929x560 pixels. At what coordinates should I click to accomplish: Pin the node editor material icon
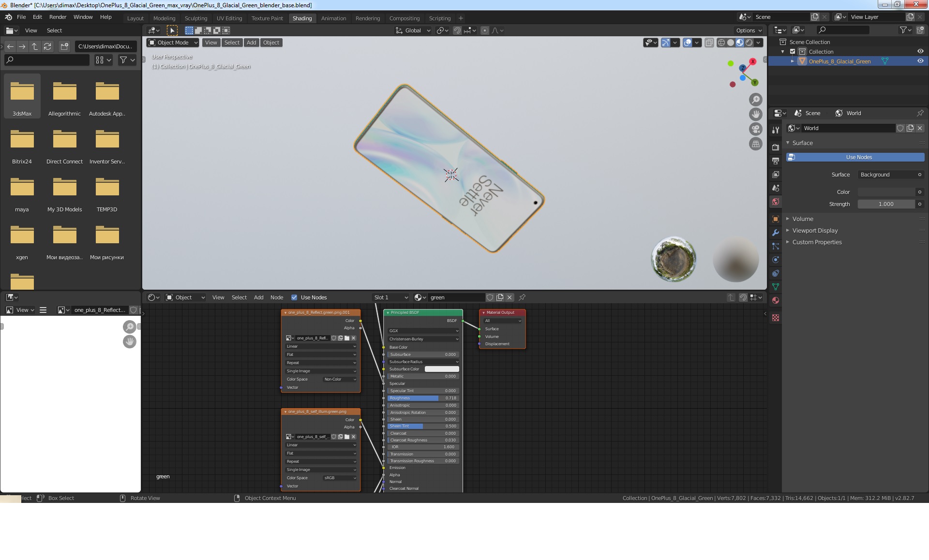coord(522,297)
